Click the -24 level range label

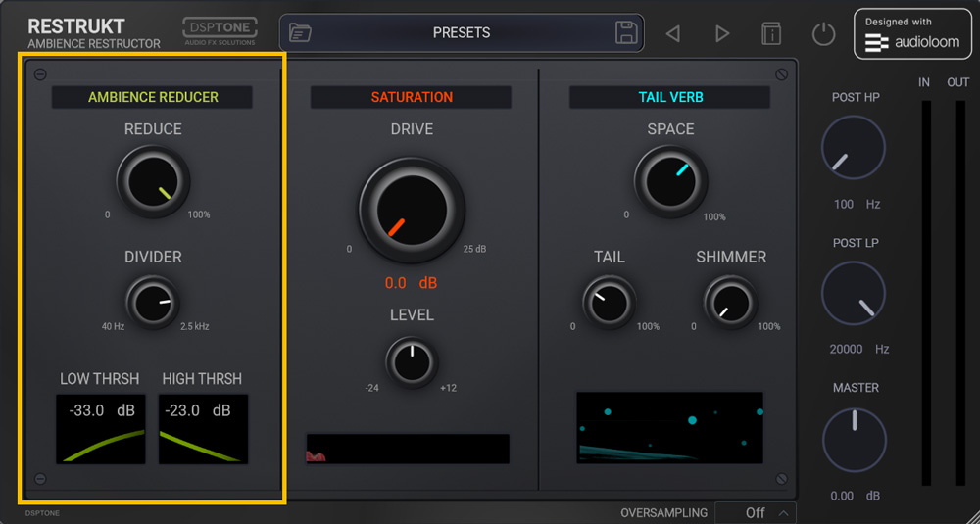click(x=371, y=388)
